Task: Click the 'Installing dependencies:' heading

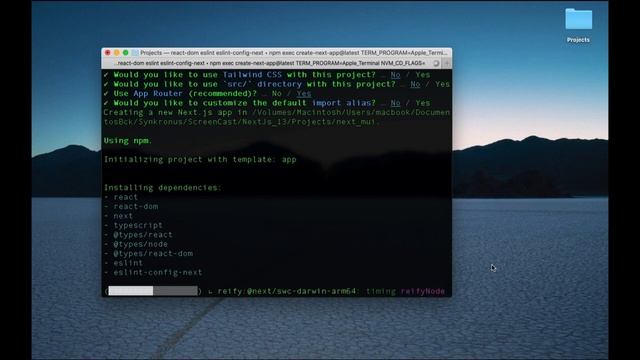Action: click(x=162, y=187)
